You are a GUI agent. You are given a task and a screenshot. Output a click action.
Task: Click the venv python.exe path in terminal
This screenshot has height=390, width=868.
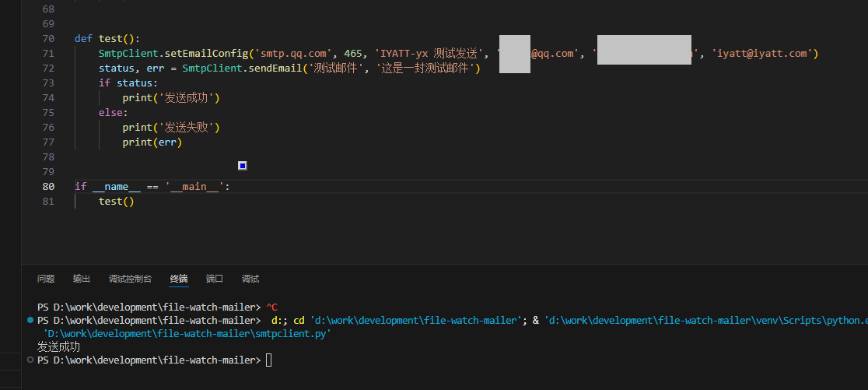click(704, 320)
